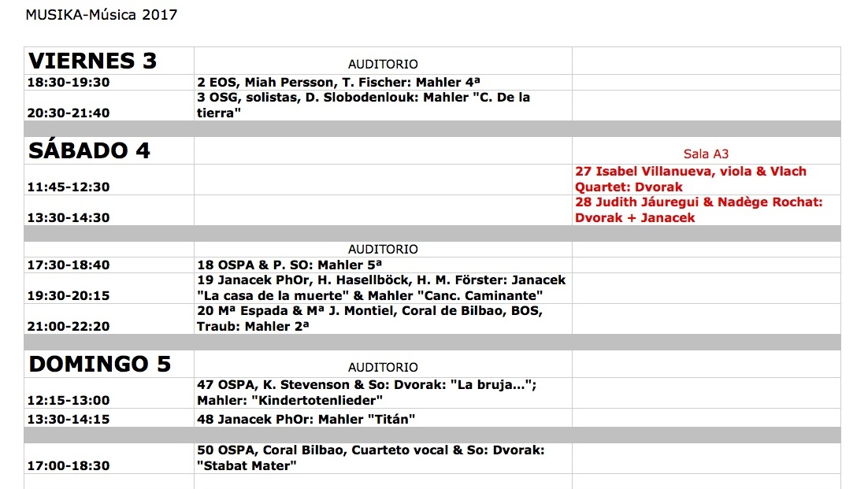Screen dimensions: 868x489
Task: Click the SÁBADO 4 day heading
Action: [89, 150]
